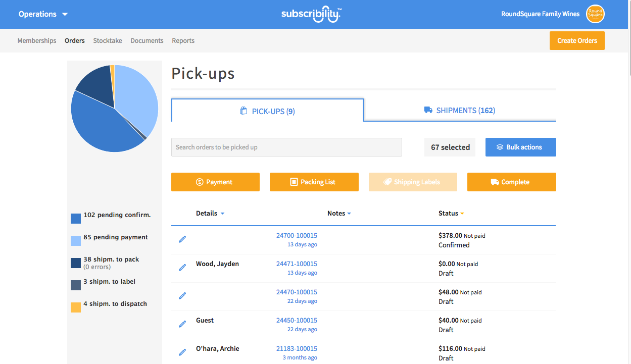Image resolution: width=631 pixels, height=364 pixels.
Task: Open the RoundSquare account avatar
Action: point(595,14)
